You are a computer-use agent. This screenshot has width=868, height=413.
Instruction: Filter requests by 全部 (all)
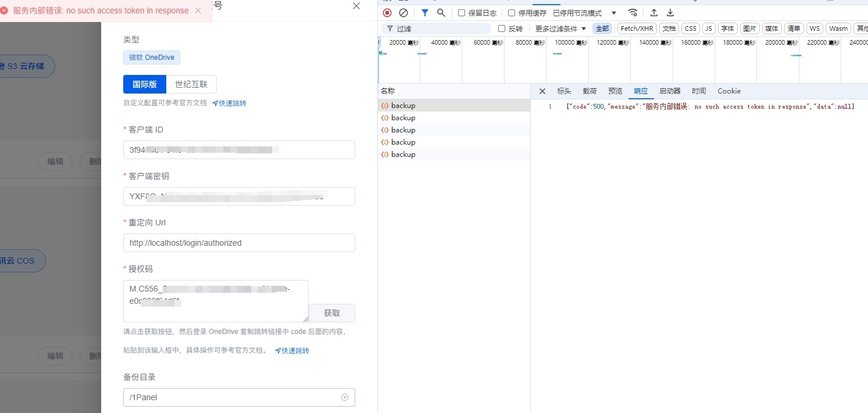point(602,28)
